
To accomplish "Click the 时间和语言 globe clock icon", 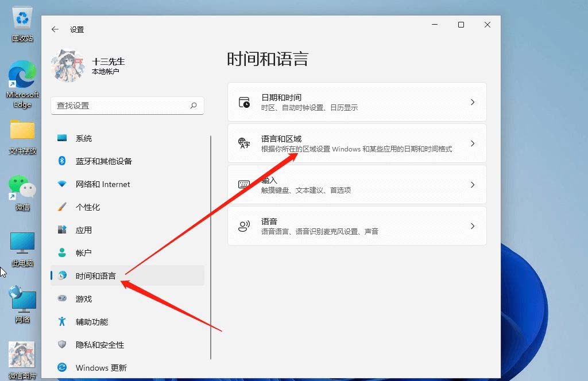I will [x=62, y=275].
